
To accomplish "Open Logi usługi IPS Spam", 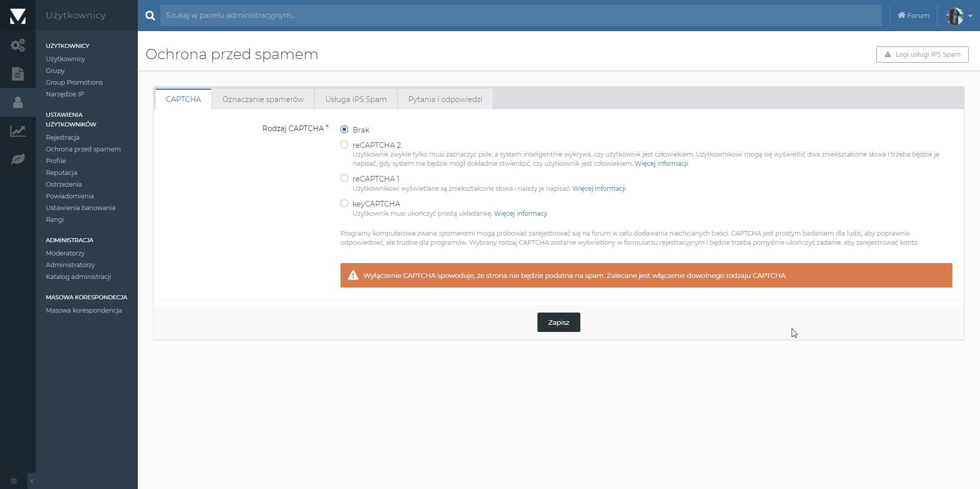I will 922,55.
